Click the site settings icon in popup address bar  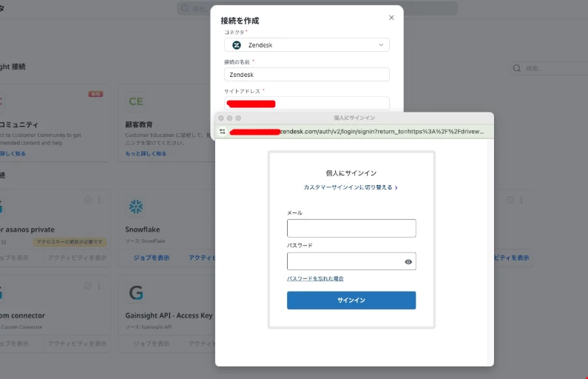click(x=223, y=132)
